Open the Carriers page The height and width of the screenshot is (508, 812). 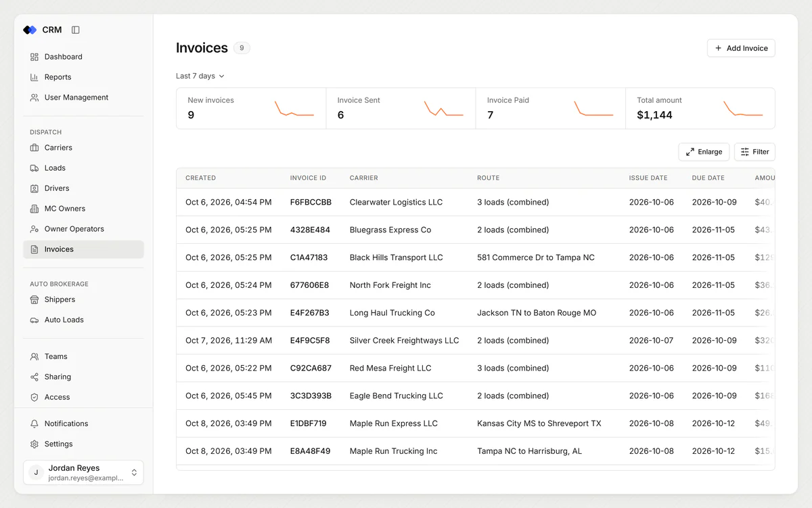pos(83,148)
